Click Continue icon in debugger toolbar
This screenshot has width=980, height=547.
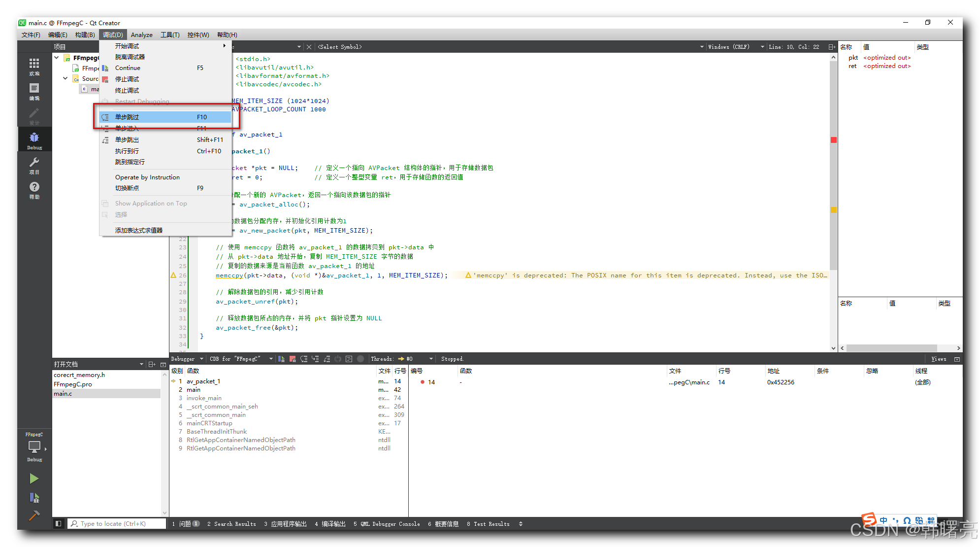(x=281, y=359)
